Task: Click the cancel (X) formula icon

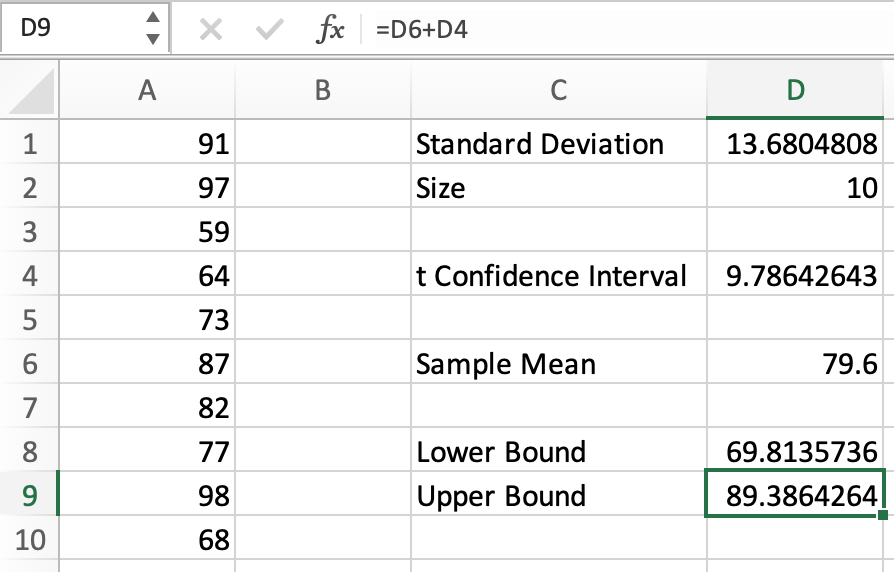Action: (210, 30)
